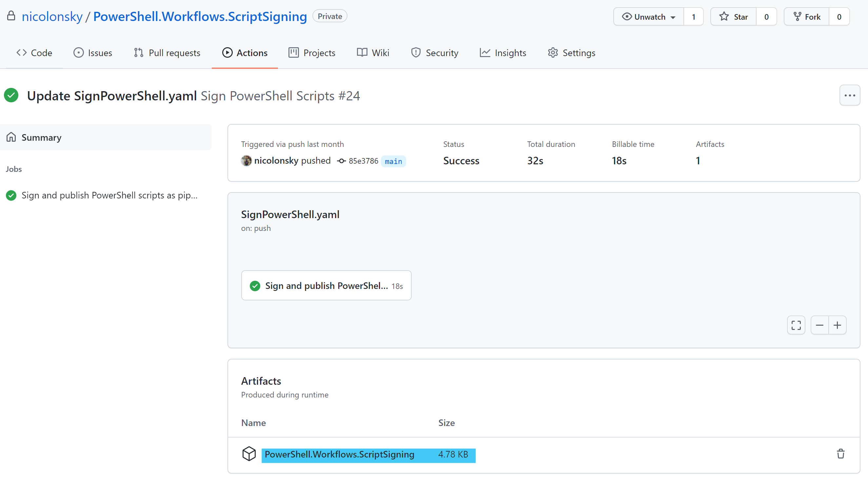Click the Private badge

click(329, 16)
